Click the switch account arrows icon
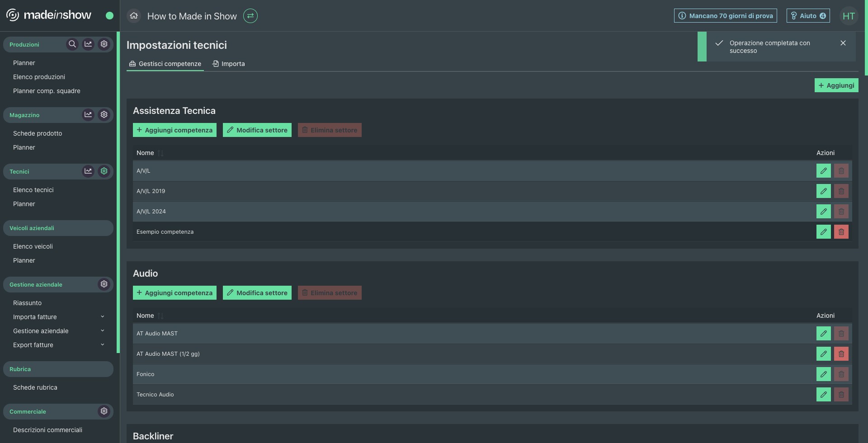The width and height of the screenshot is (868, 443). pyautogui.click(x=250, y=16)
